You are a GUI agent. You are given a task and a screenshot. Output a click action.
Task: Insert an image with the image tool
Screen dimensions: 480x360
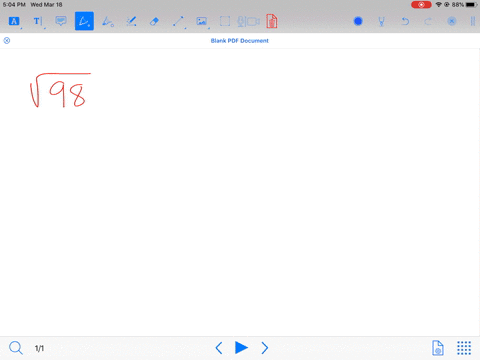tap(202, 21)
